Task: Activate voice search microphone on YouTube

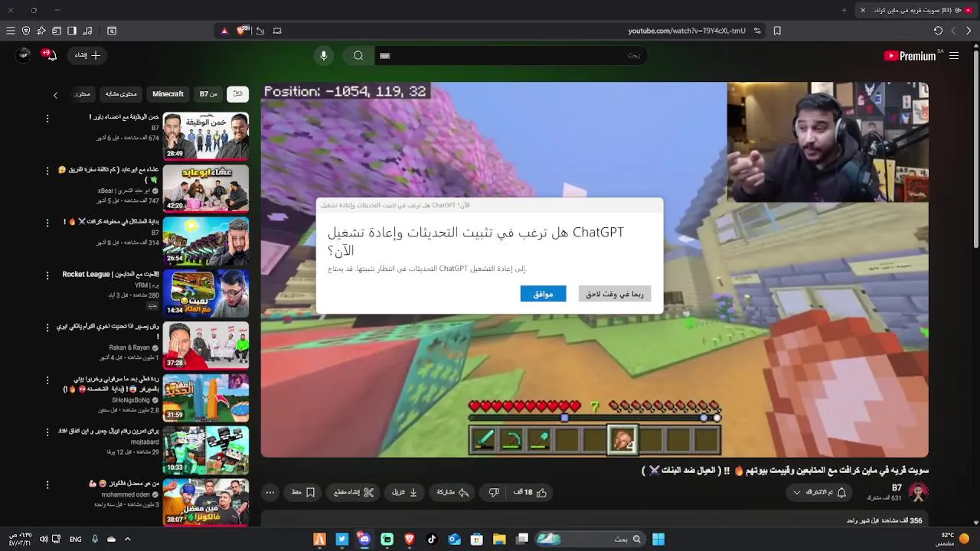Action: pos(323,55)
